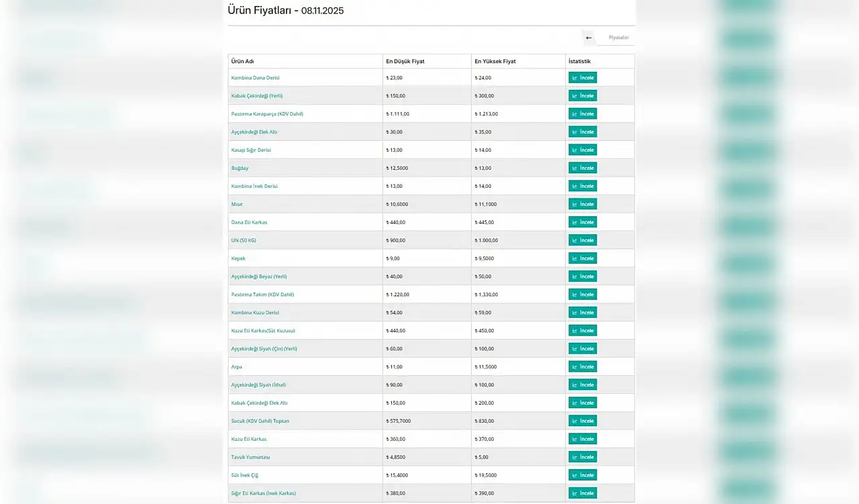Open the Piyasalar link

[618, 38]
